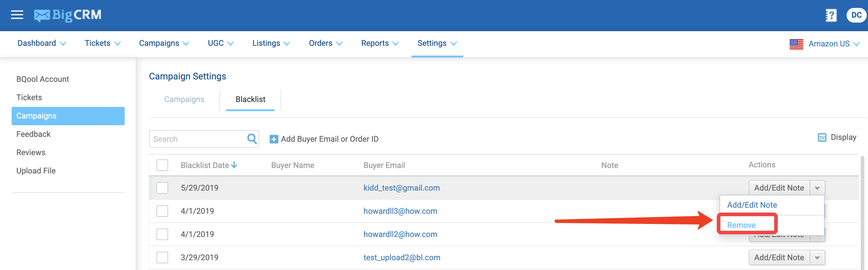
Task: Choose Add/Edit Note in the dropdown menu
Action: click(752, 205)
